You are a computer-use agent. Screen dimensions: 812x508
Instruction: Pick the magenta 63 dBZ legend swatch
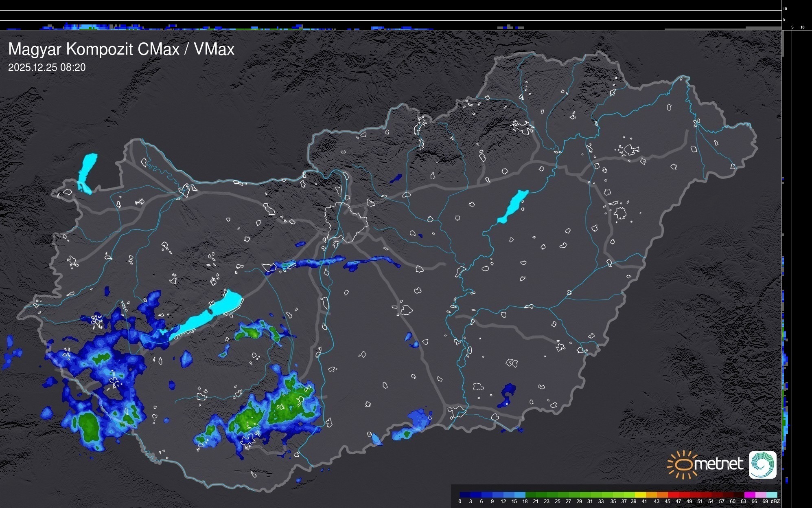click(750, 495)
